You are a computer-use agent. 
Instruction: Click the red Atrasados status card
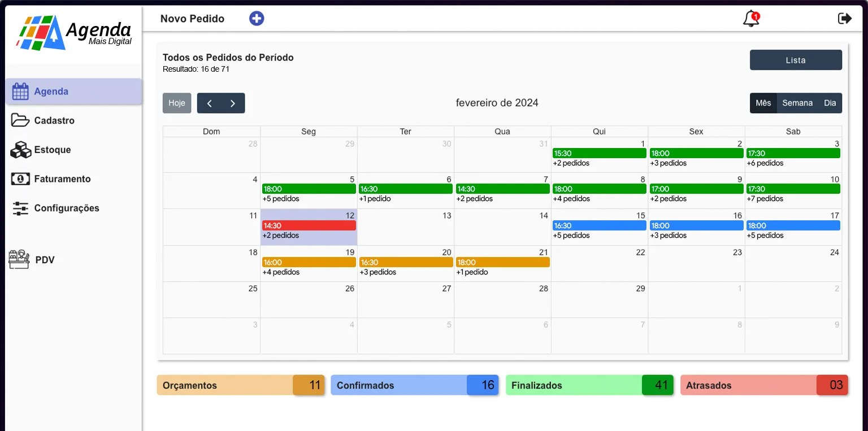click(764, 385)
